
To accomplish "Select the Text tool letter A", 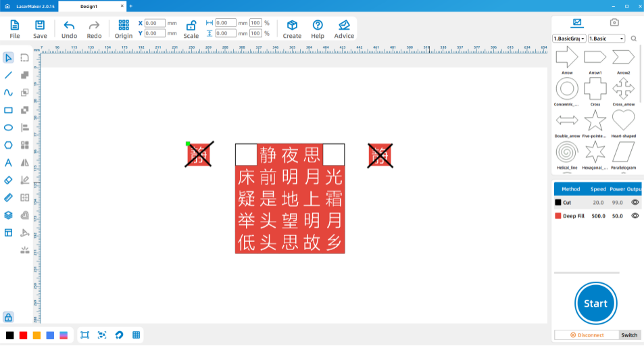I will coord(8,163).
